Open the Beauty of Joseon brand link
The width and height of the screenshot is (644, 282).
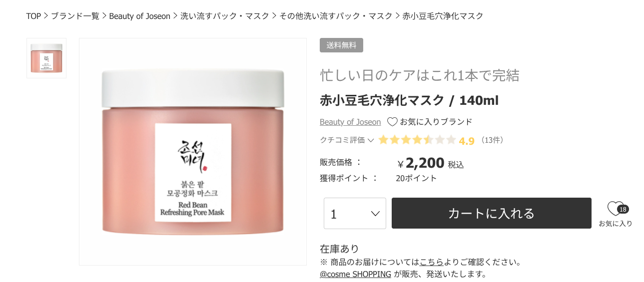pyautogui.click(x=350, y=122)
